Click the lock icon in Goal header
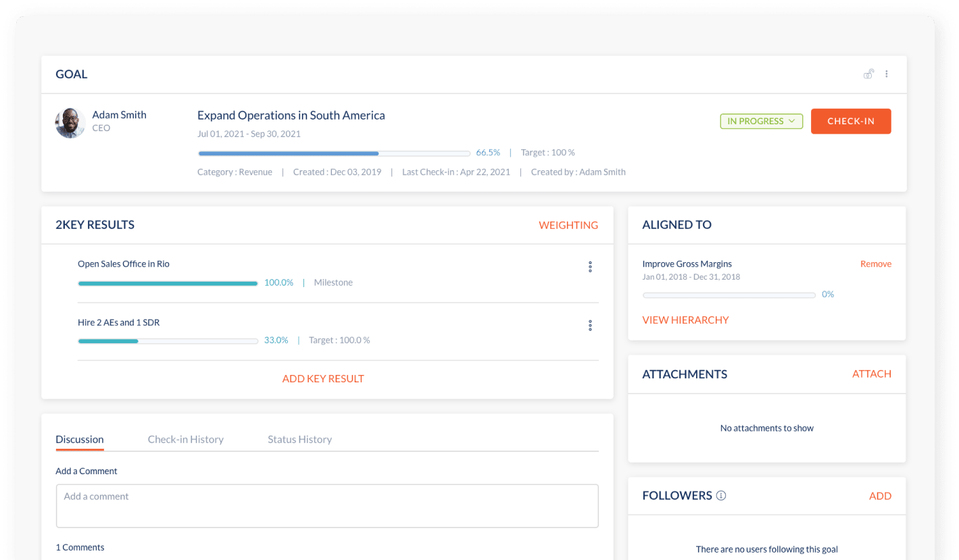This screenshot has width=959, height=560. pos(868,74)
